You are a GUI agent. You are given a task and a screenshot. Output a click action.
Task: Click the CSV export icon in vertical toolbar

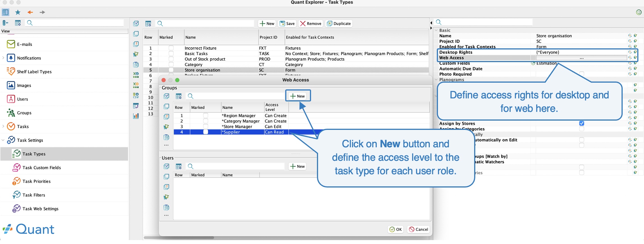click(x=136, y=95)
